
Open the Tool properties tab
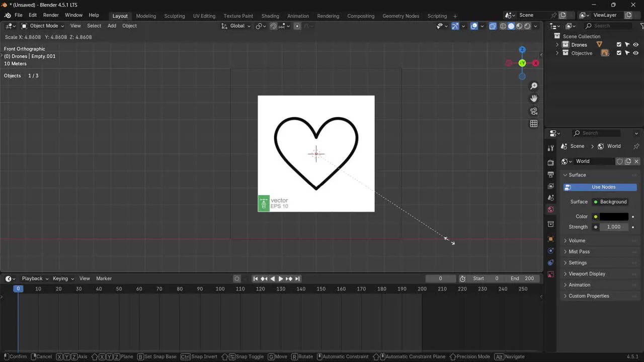[550, 147]
